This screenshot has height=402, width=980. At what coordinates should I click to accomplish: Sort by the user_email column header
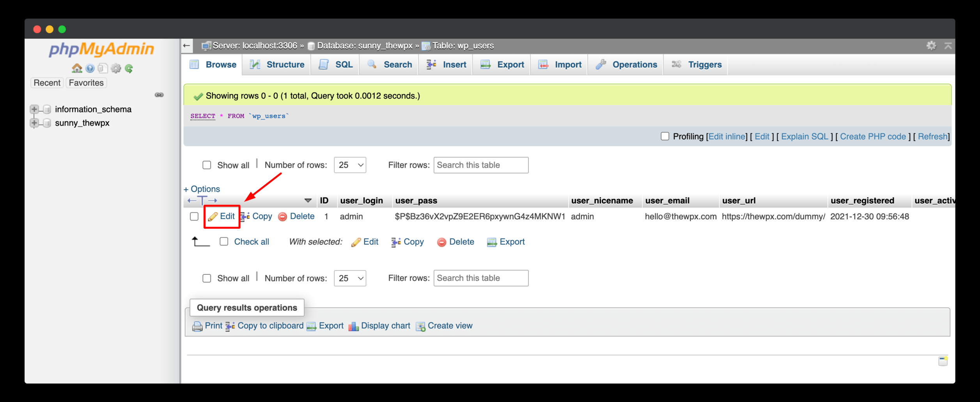click(667, 201)
